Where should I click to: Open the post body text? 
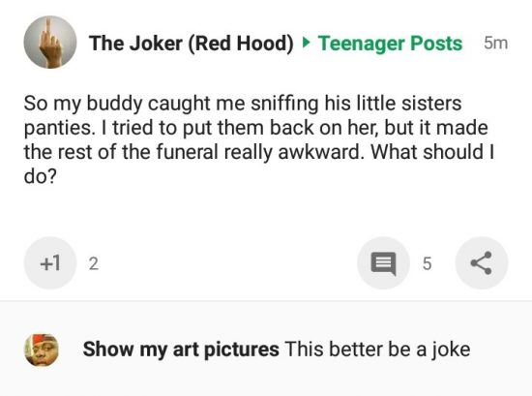coord(259,139)
